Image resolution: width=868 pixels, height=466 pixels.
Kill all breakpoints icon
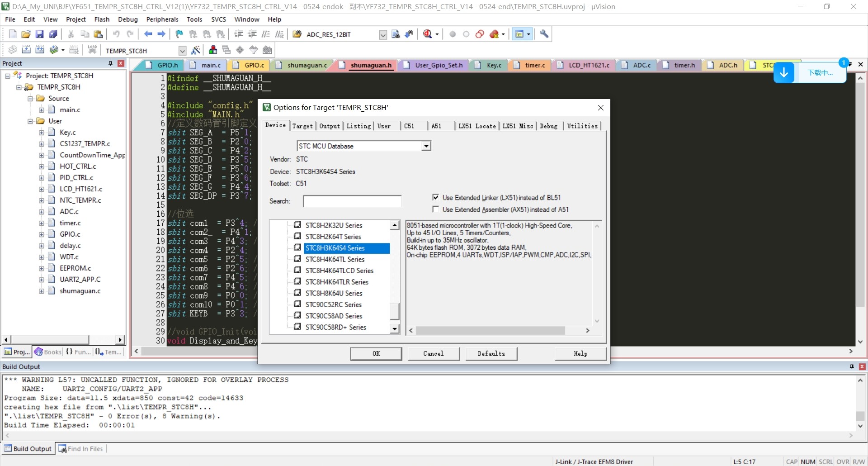point(494,34)
